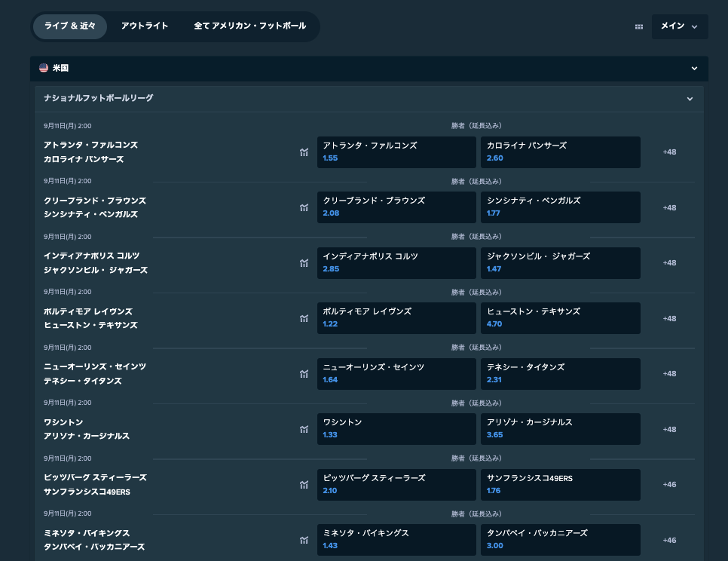Bet on ニューオーリンズ・セインツ at 1.64

[396, 374]
